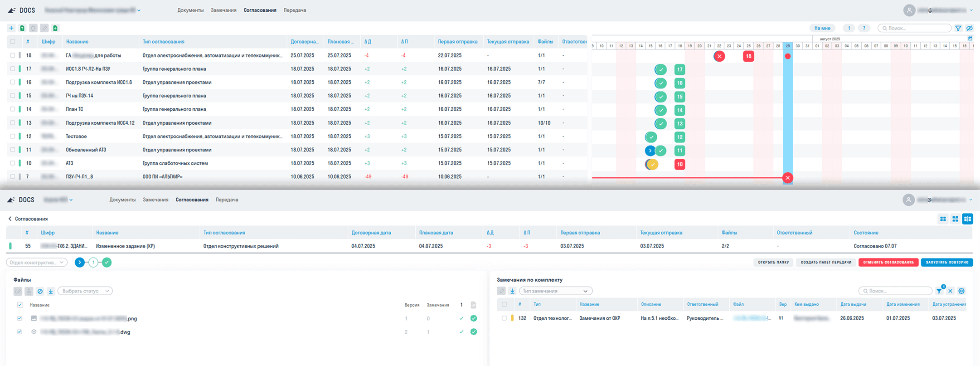The image size is (980, 366).
Task: Switch to the Документы tab in top bar
Action: tap(190, 10)
